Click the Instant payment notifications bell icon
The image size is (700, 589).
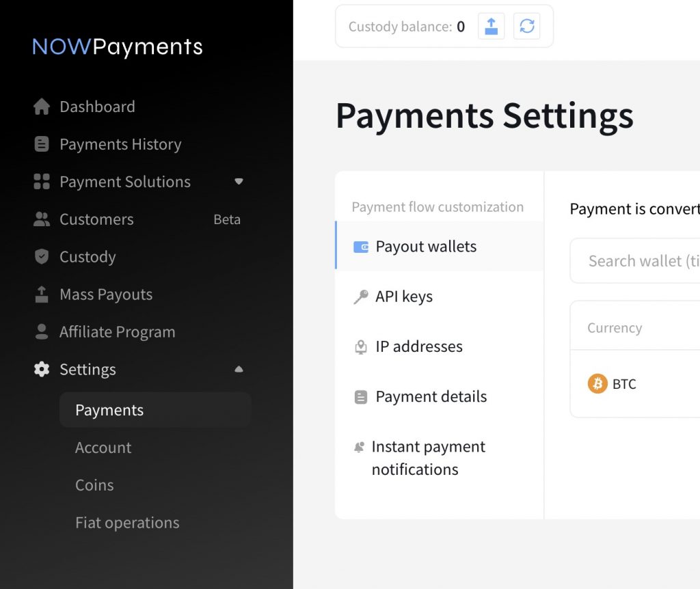click(x=359, y=447)
